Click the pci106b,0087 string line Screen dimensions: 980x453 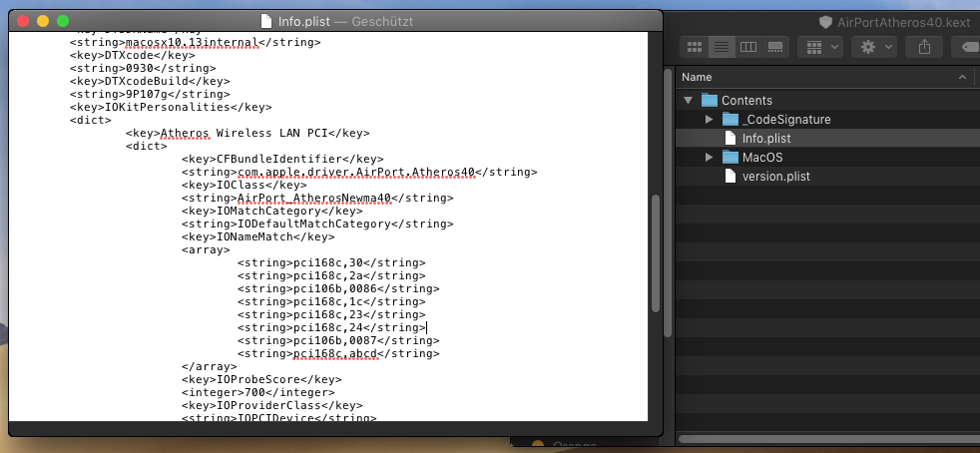point(338,340)
